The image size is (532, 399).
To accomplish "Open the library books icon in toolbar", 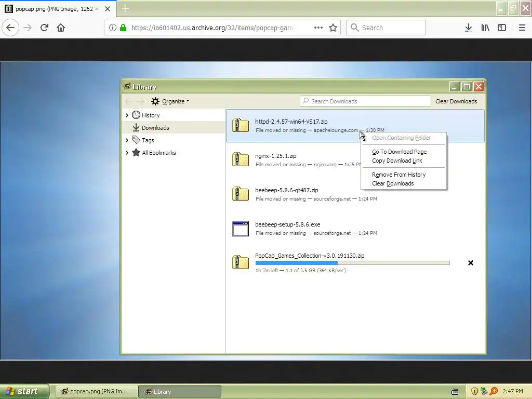I will click(x=485, y=28).
